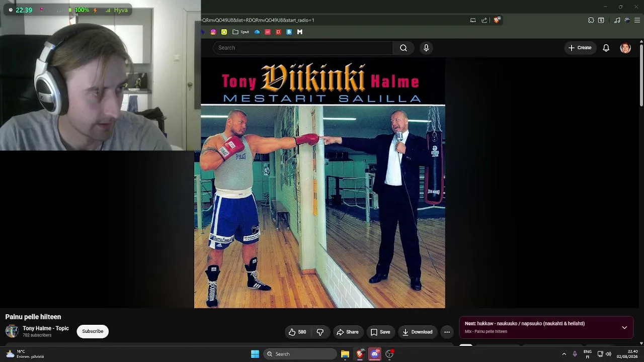The height and width of the screenshot is (362, 644).
Task: Show hidden system tray icons
Action: tap(564, 354)
